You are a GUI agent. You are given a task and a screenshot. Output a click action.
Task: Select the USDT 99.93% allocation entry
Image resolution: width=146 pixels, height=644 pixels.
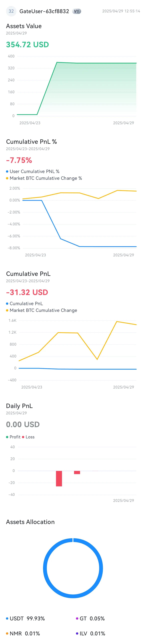(27, 618)
